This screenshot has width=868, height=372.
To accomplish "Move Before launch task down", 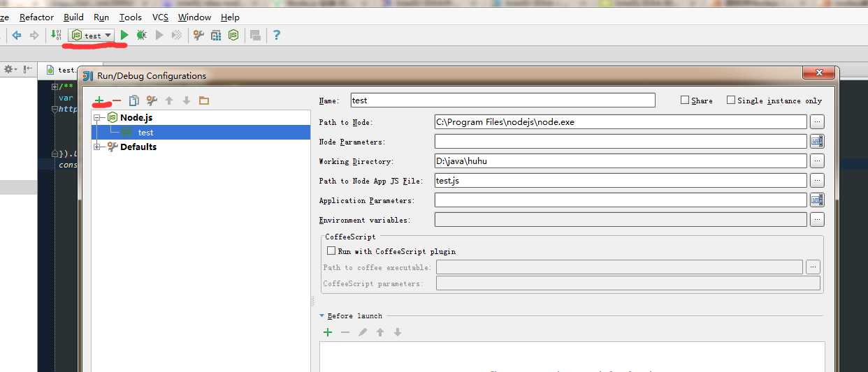I will (x=398, y=332).
